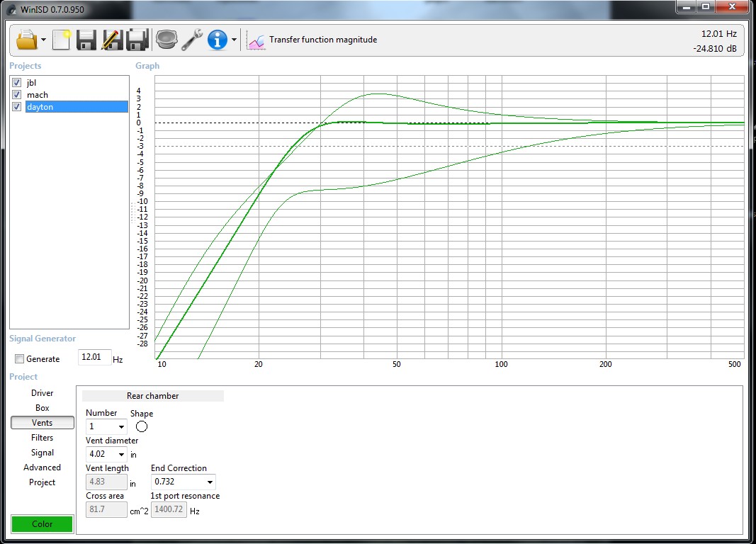Select the Vents tab
Screen dimensions: 756x544
point(43,423)
